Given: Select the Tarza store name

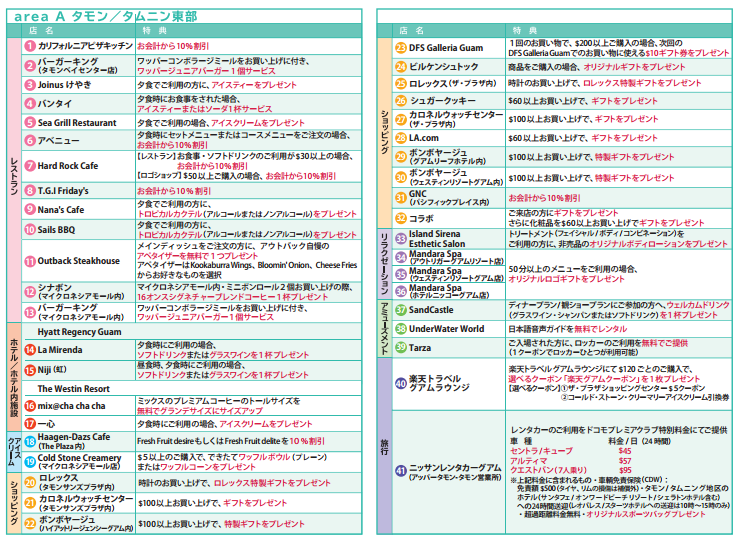Looking at the screenshot, I should tap(419, 348).
